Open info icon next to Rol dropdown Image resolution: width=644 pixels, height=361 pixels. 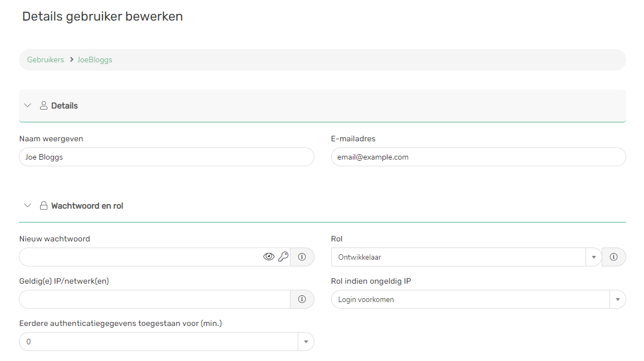pos(614,257)
